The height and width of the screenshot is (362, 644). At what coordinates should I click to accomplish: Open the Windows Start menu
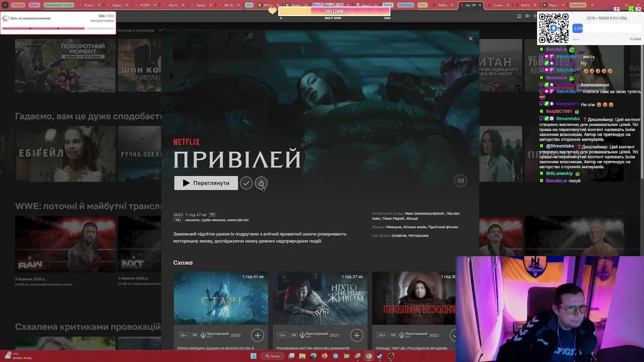pos(254,356)
